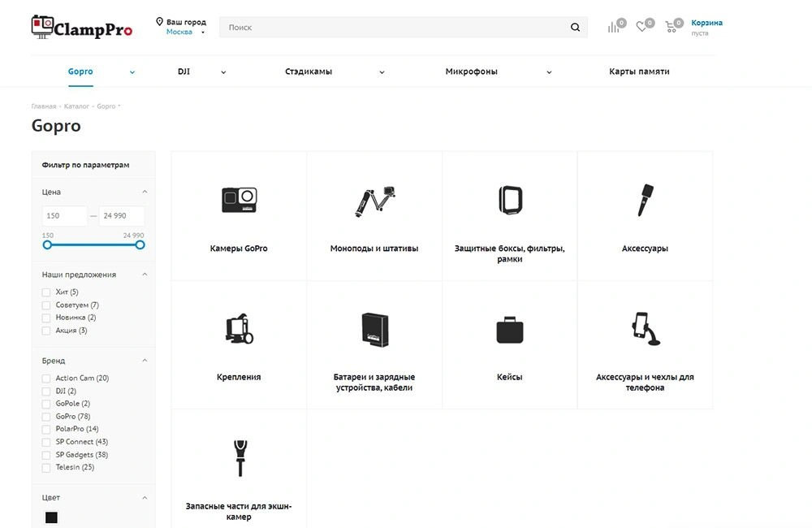Image resolution: width=812 pixels, height=528 pixels.
Task: Click the black color swatch
Action: 51,517
